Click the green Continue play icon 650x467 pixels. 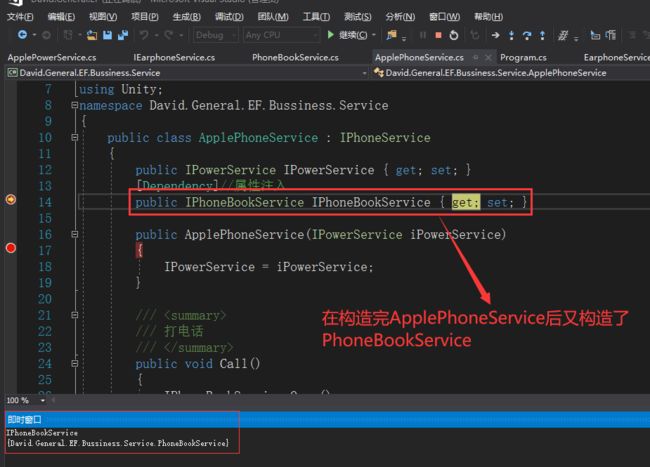(x=330, y=35)
